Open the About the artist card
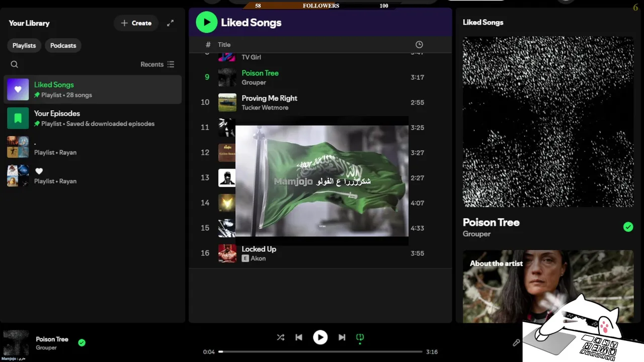The image size is (644, 362). click(548, 287)
